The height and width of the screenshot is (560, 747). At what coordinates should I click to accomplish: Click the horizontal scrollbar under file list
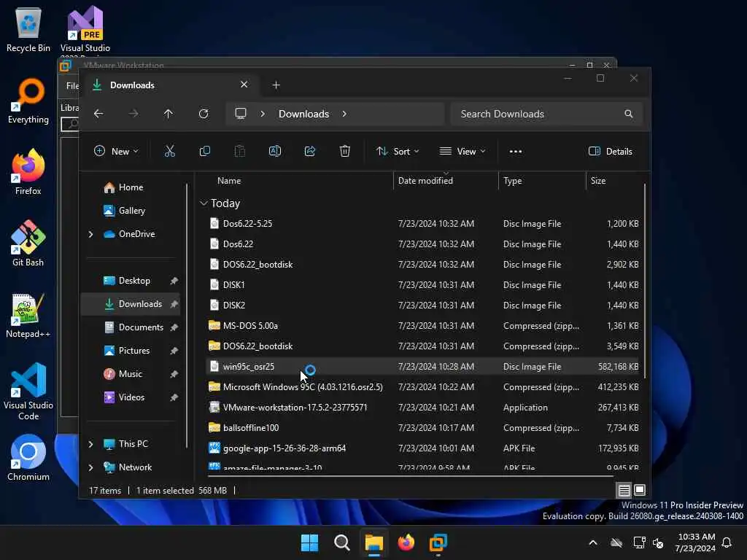pos(411,475)
